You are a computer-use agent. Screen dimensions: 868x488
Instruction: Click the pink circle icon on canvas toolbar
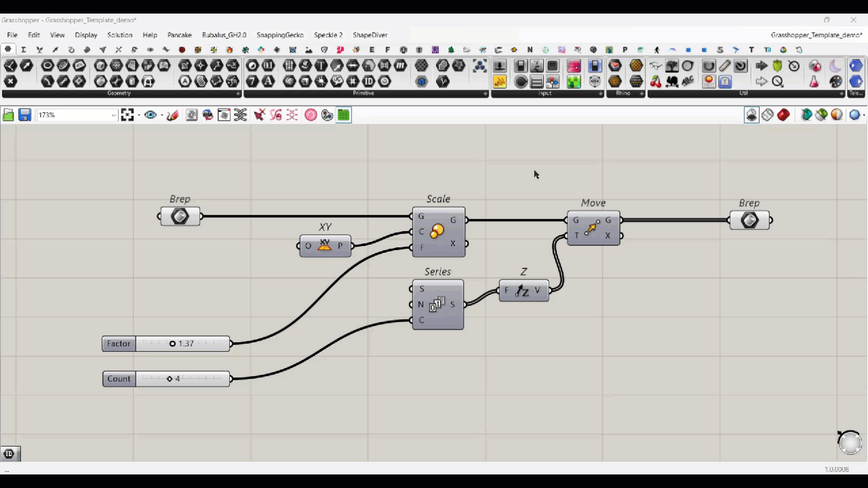point(311,115)
